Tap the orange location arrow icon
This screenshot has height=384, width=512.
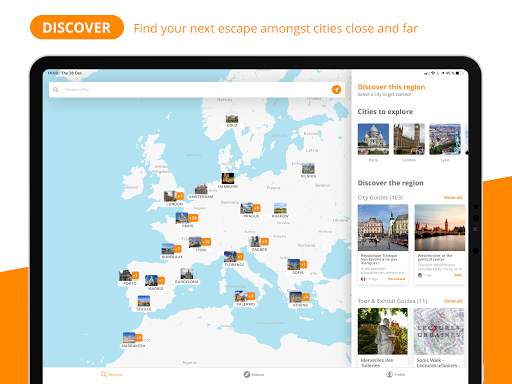(x=336, y=89)
